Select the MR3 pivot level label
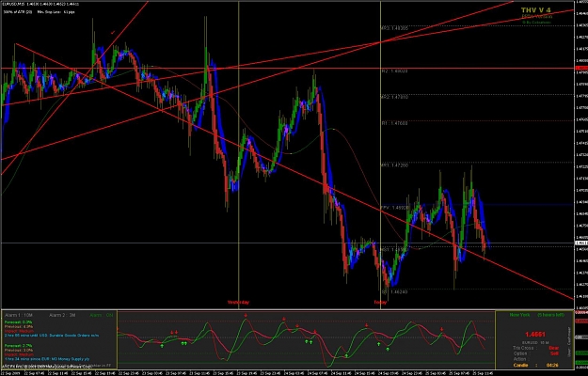The height and width of the screenshot is (376, 588). click(394, 28)
